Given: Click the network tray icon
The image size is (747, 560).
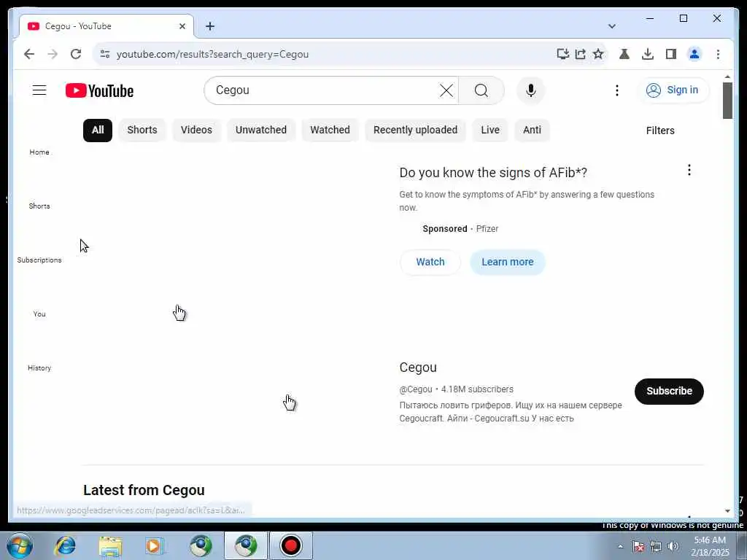Looking at the screenshot, I should point(656,546).
